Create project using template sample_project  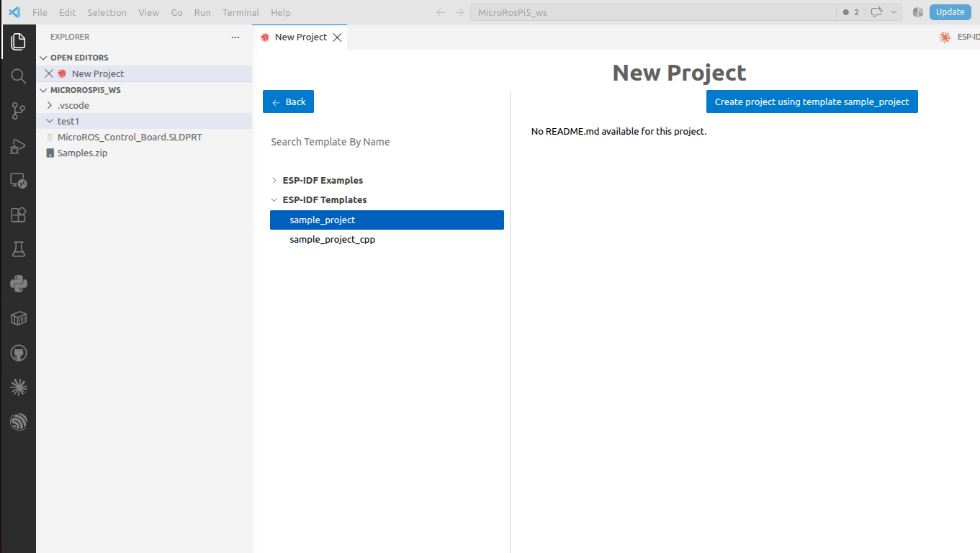click(x=812, y=102)
